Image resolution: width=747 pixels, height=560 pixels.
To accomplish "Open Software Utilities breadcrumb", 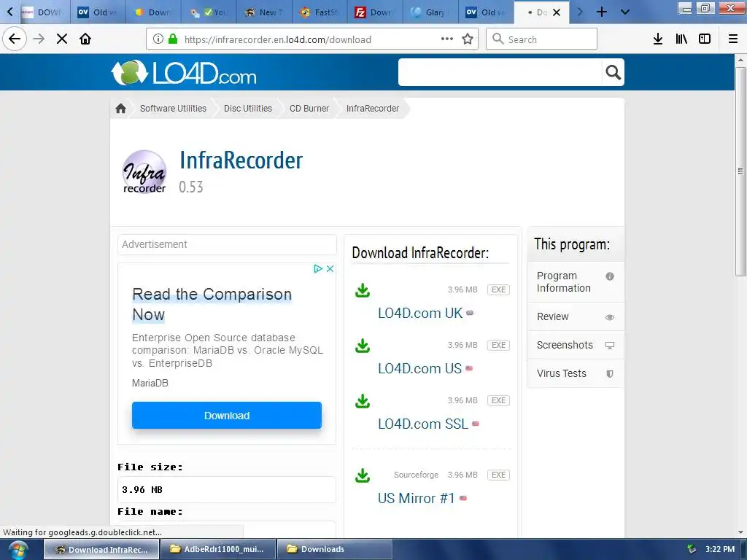I will (x=173, y=108).
